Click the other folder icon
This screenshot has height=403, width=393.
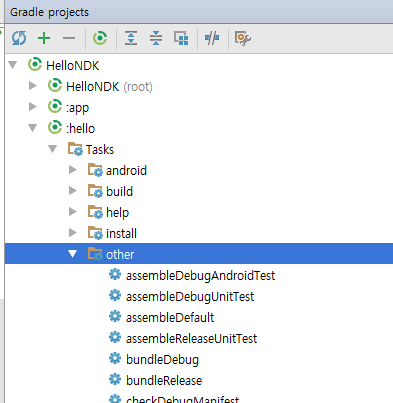(95, 254)
